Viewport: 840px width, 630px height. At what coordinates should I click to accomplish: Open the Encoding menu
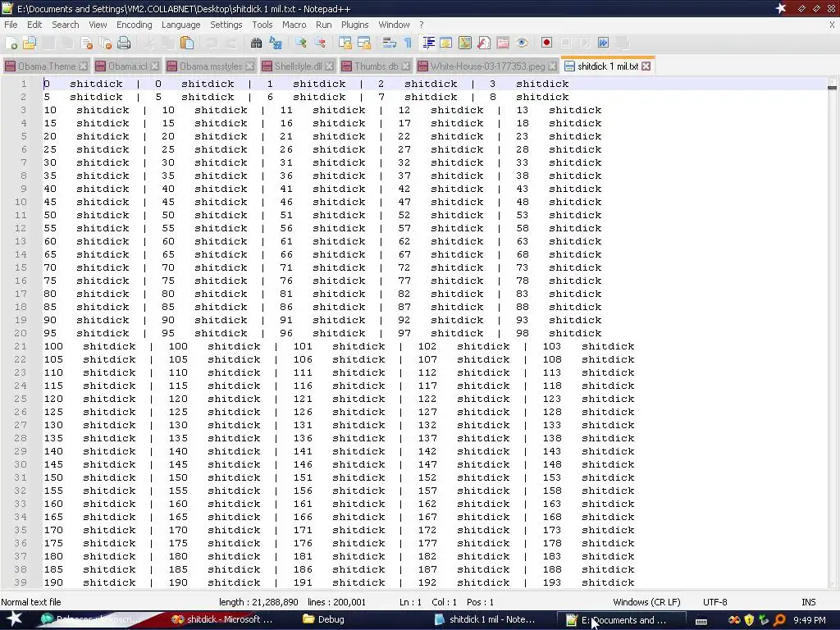tap(134, 25)
